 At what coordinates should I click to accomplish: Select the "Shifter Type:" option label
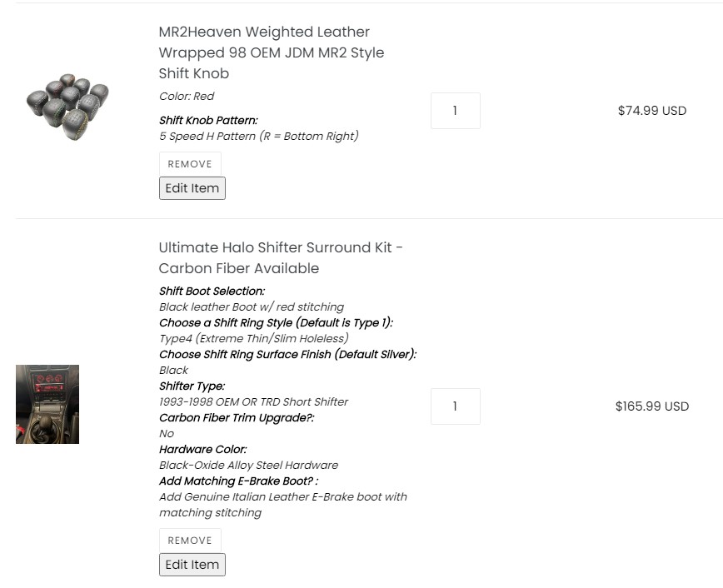192,386
